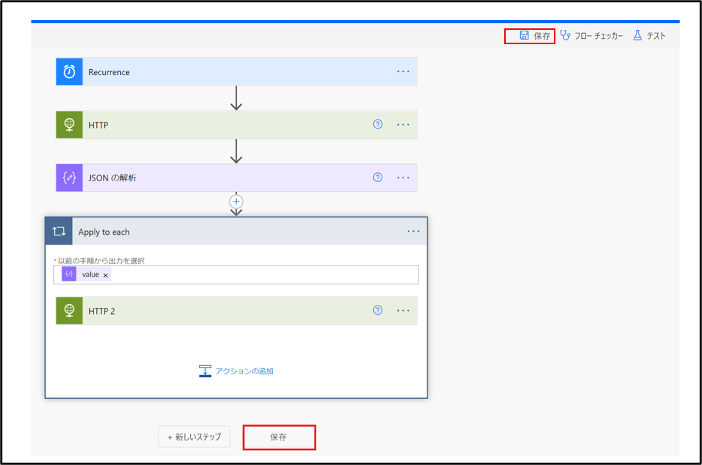Click テスト in the top toolbar
This screenshot has width=702, height=465.
coord(649,36)
